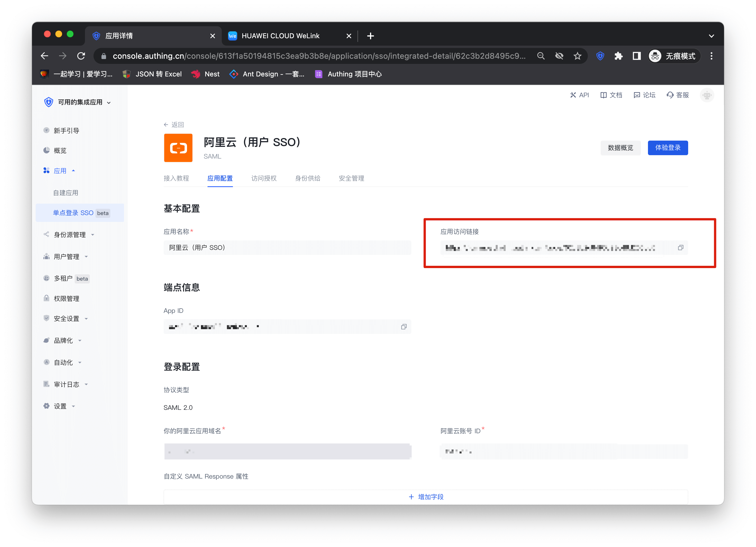The image size is (756, 547).
Task: Switch to the 安全管理 tab
Action: tap(351, 178)
